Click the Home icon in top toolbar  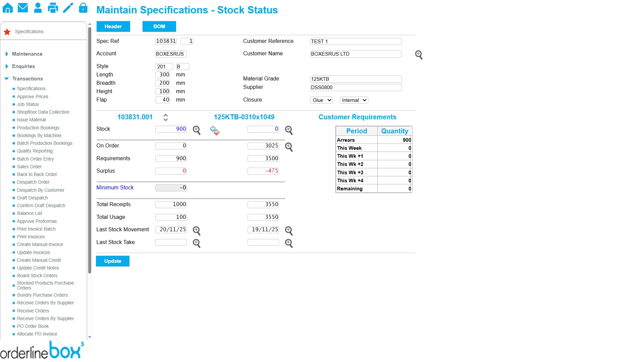point(8,8)
